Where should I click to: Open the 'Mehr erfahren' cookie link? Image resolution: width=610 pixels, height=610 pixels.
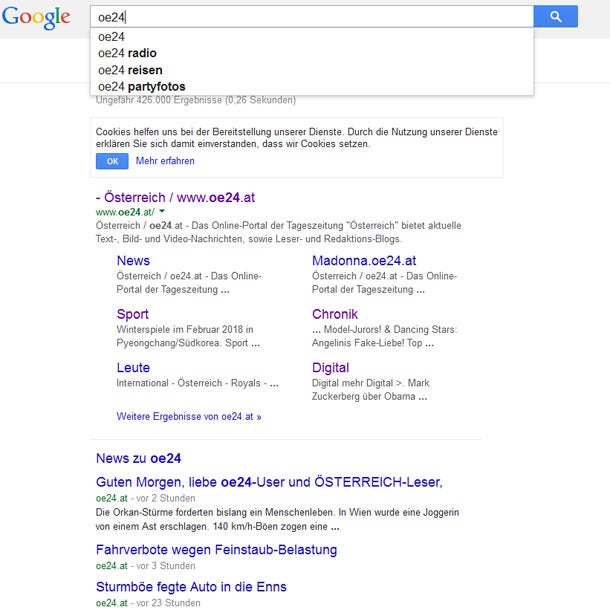tap(165, 161)
